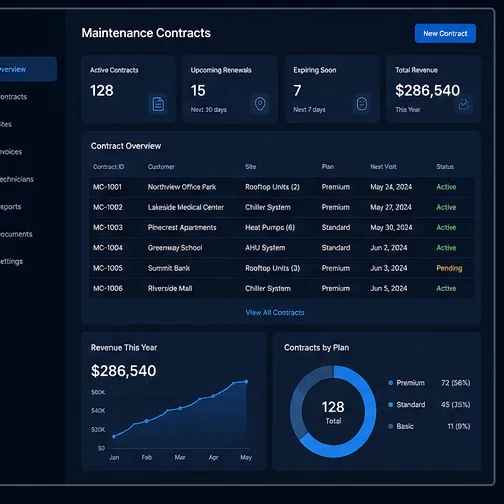504x504 pixels.
Task: Click the Status column header
Action: click(445, 167)
